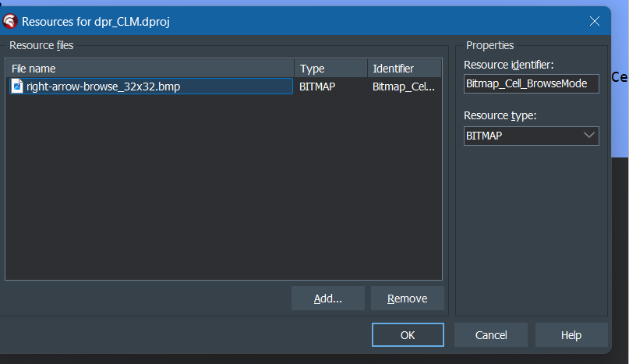Remove the selected resource file
This screenshot has width=629, height=364.
point(407,299)
